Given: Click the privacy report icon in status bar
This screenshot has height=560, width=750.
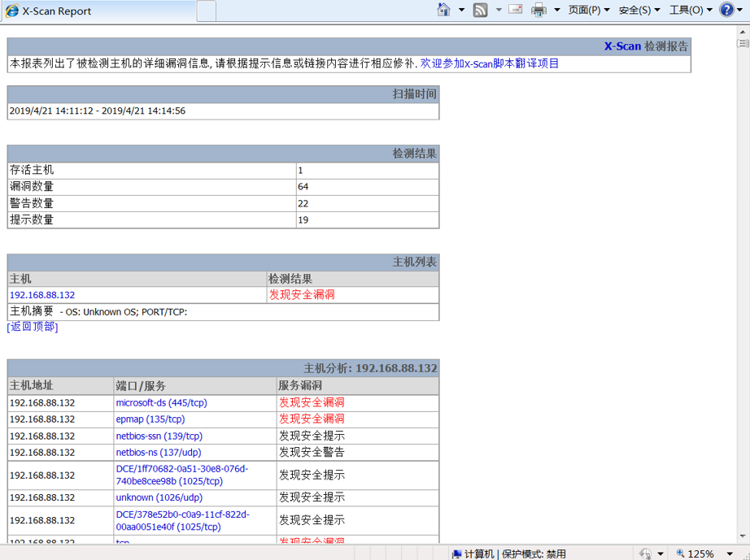Looking at the screenshot, I should click(x=646, y=553).
